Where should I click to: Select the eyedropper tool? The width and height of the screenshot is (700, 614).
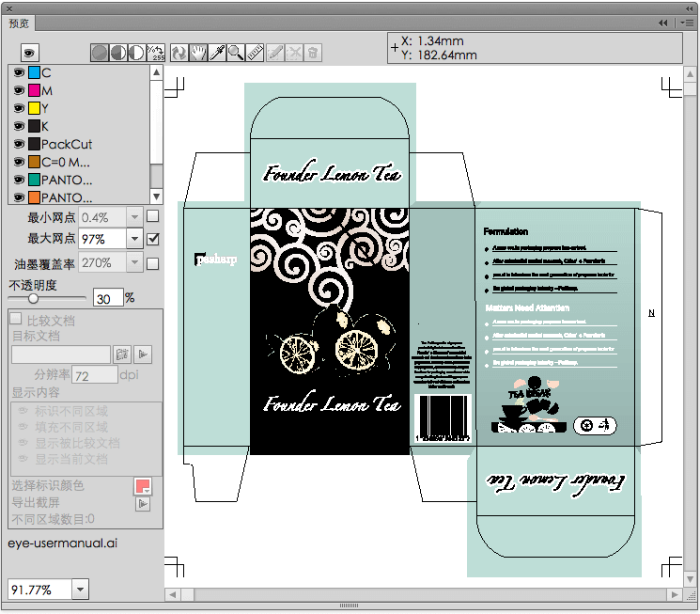(217, 53)
